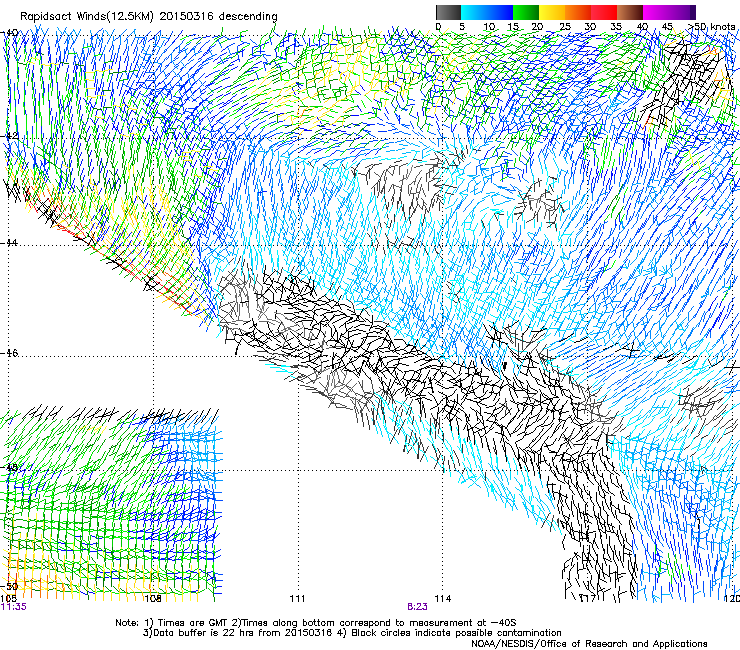Click the '111' longitude axis label
This screenshot has height=650, width=740.
[x=297, y=599]
